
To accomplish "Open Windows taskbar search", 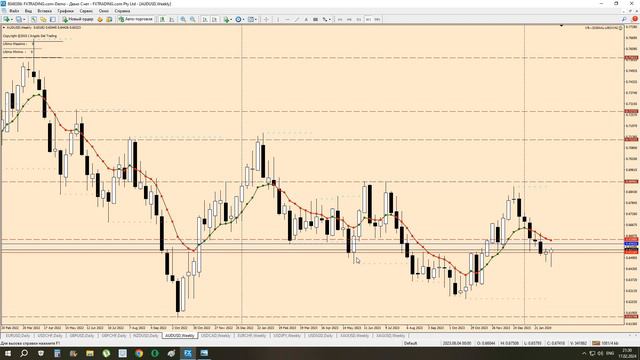I will tap(24, 353).
